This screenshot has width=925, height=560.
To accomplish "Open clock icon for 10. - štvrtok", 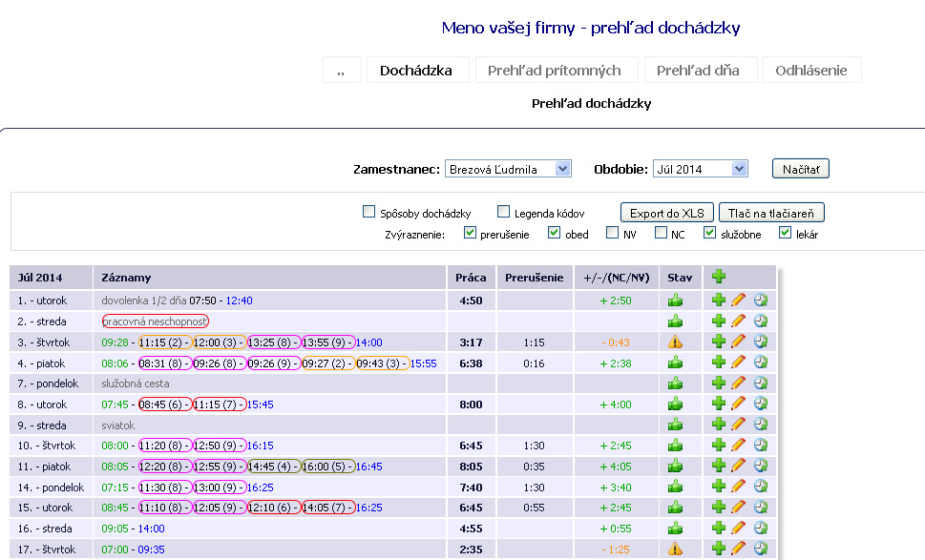I will 761,446.
